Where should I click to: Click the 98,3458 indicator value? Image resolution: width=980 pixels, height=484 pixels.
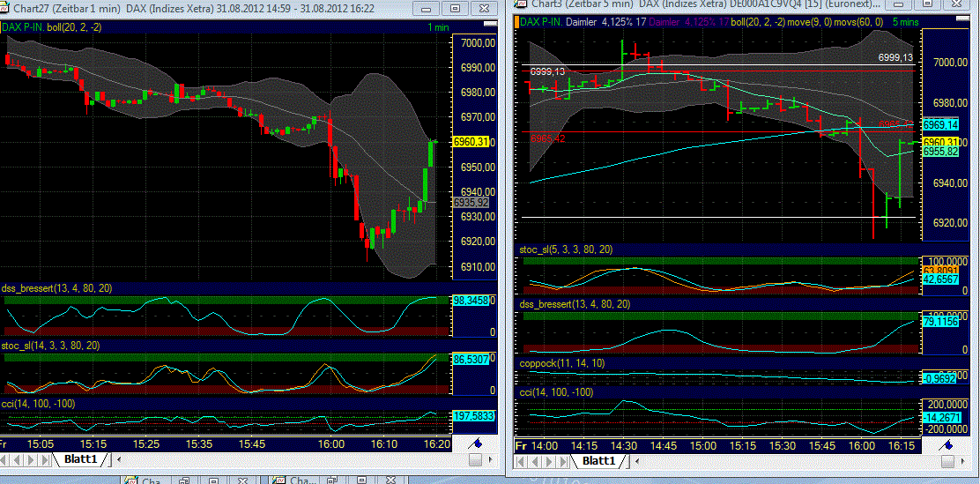[470, 301]
